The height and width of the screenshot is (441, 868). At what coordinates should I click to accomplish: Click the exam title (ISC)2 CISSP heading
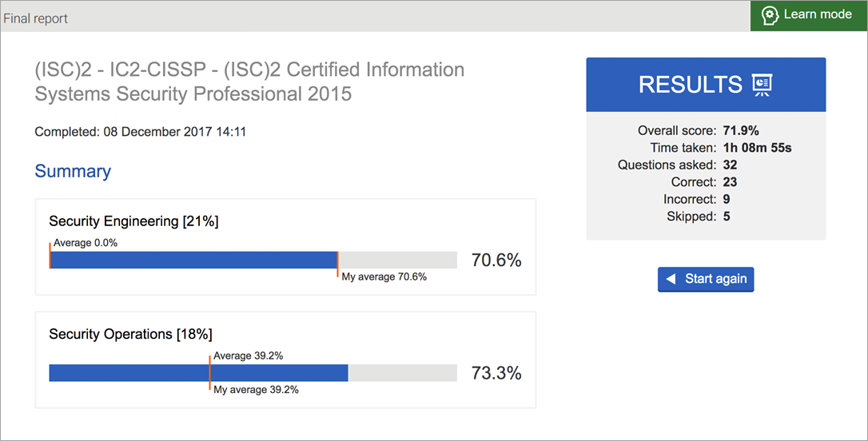pos(249,81)
